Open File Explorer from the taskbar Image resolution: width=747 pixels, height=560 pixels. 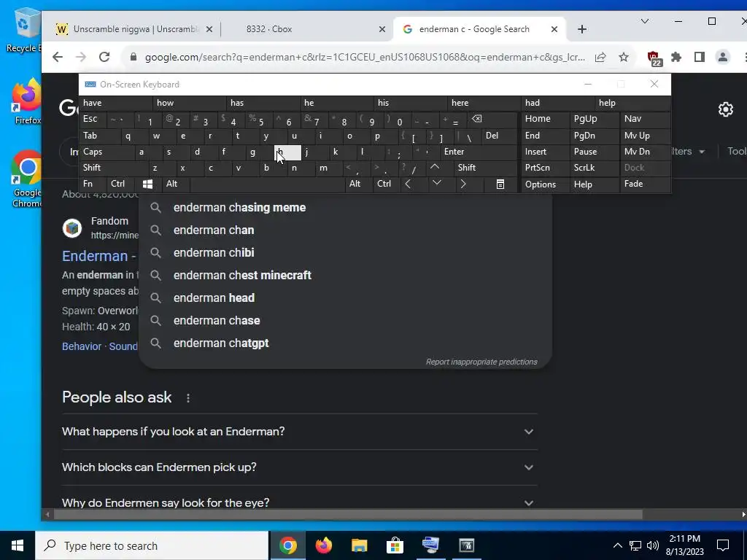(360, 545)
